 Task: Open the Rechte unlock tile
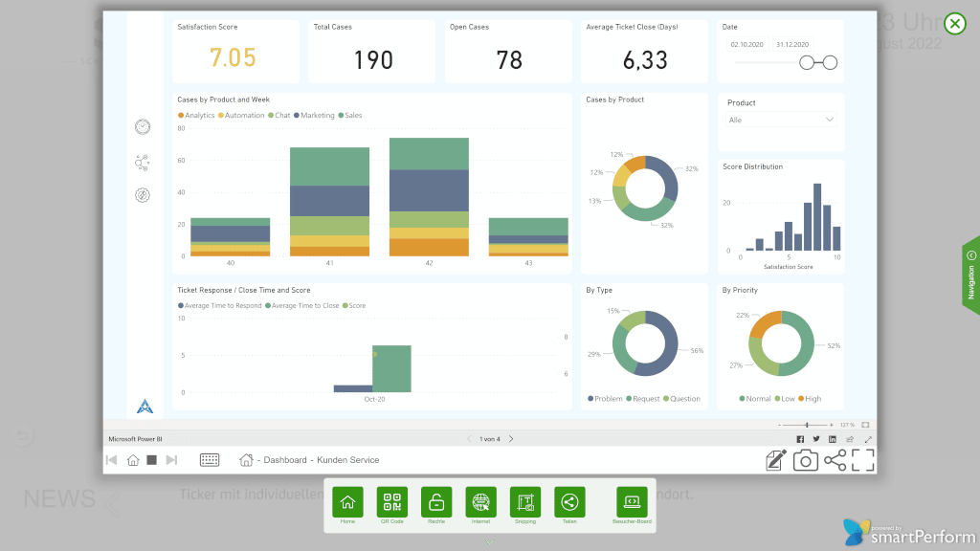tap(436, 502)
